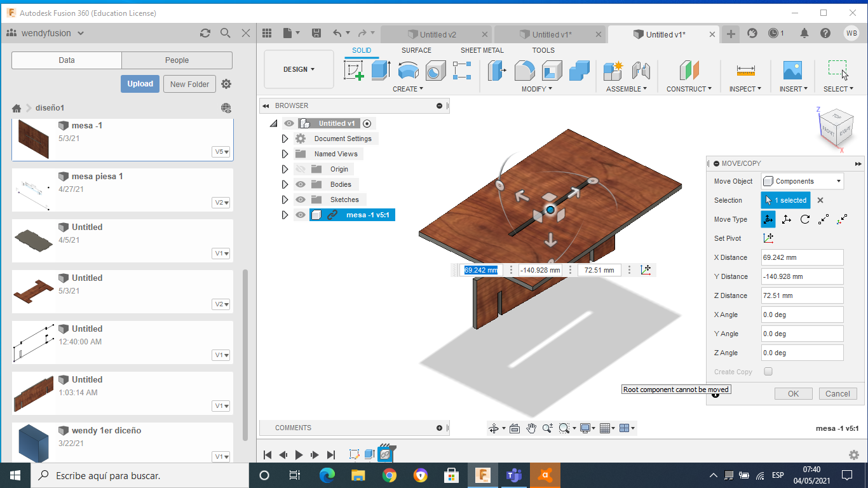Screen dimensions: 868x488
Task: Select the Pan navigation tool
Action: [531, 428]
